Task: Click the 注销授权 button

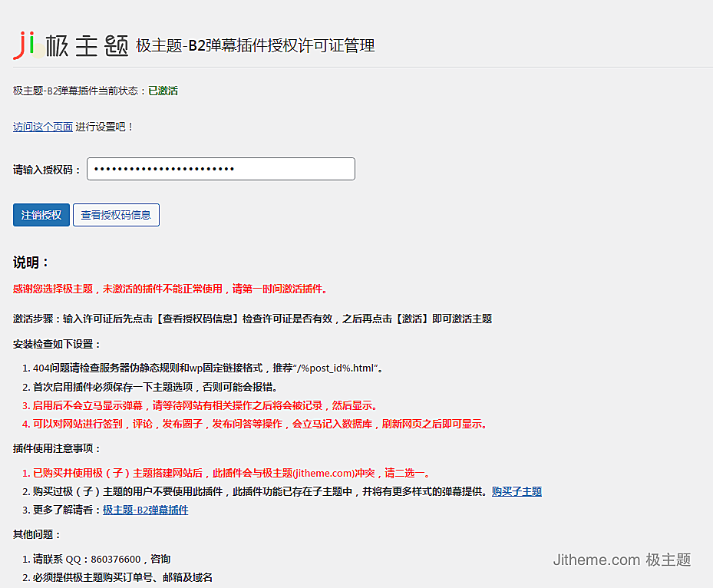Action: tap(41, 215)
